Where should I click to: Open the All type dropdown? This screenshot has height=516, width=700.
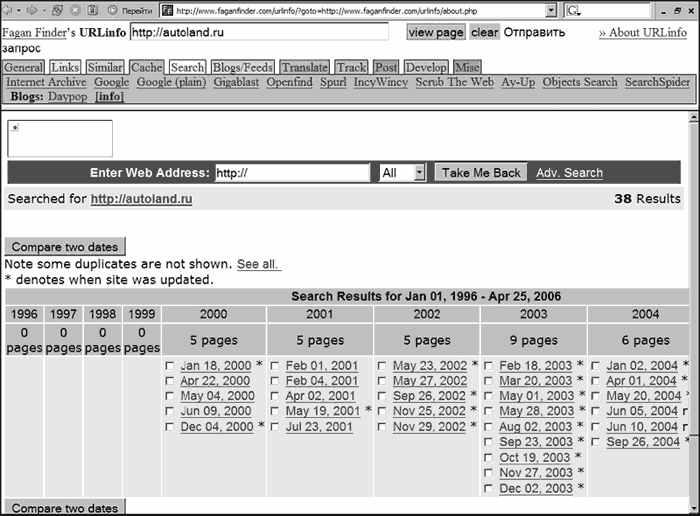click(x=419, y=173)
